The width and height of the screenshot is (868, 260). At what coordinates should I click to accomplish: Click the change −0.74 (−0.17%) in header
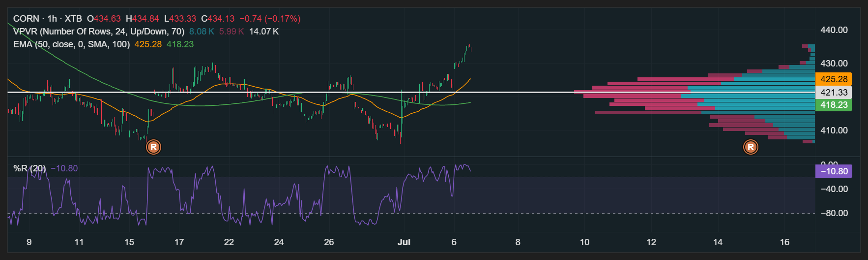[x=270, y=19]
